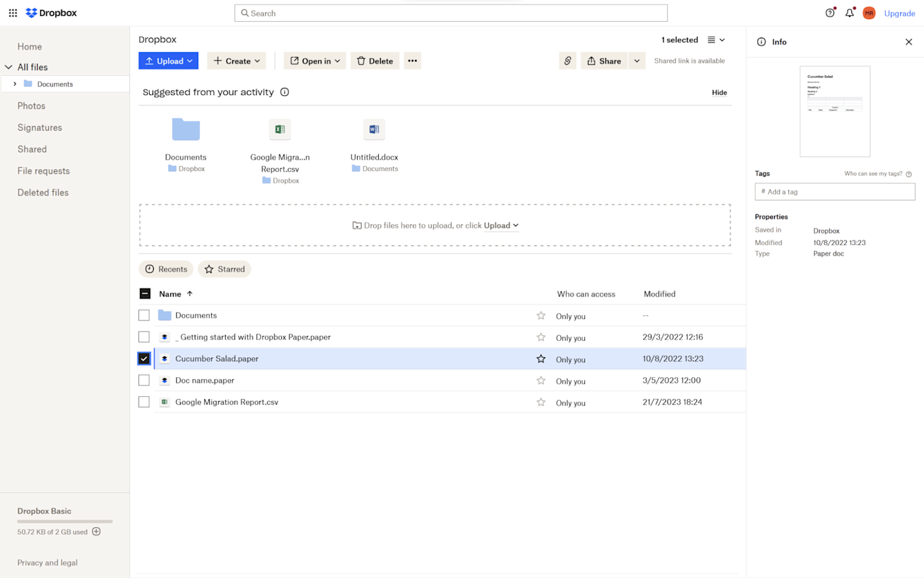The height and width of the screenshot is (578, 924).
Task: Open the help question mark icon
Action: tap(830, 13)
